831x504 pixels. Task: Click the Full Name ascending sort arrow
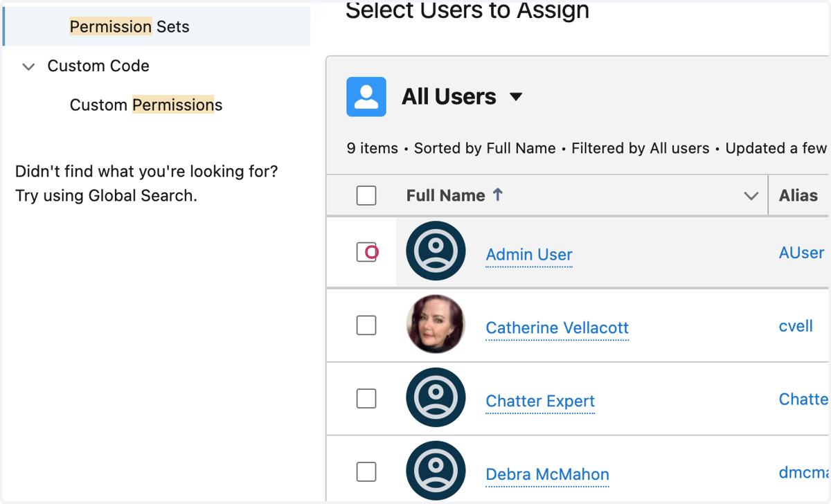coord(497,195)
